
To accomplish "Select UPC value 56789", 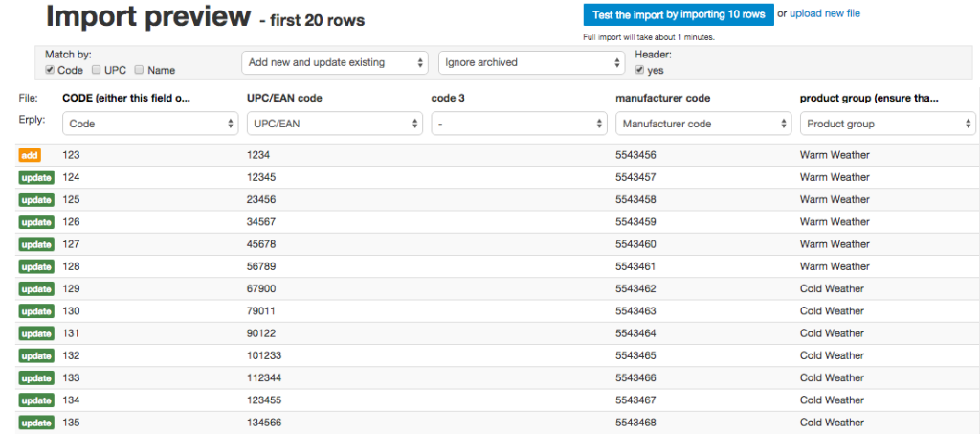I will [x=261, y=266].
